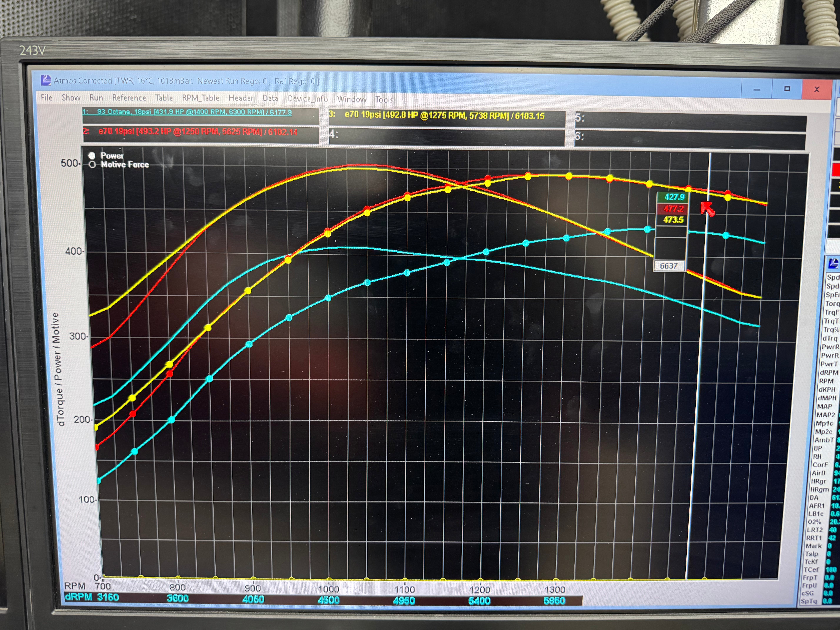Click the 'Mark' channel in the side list
840x630 pixels.
pyautogui.click(x=813, y=546)
